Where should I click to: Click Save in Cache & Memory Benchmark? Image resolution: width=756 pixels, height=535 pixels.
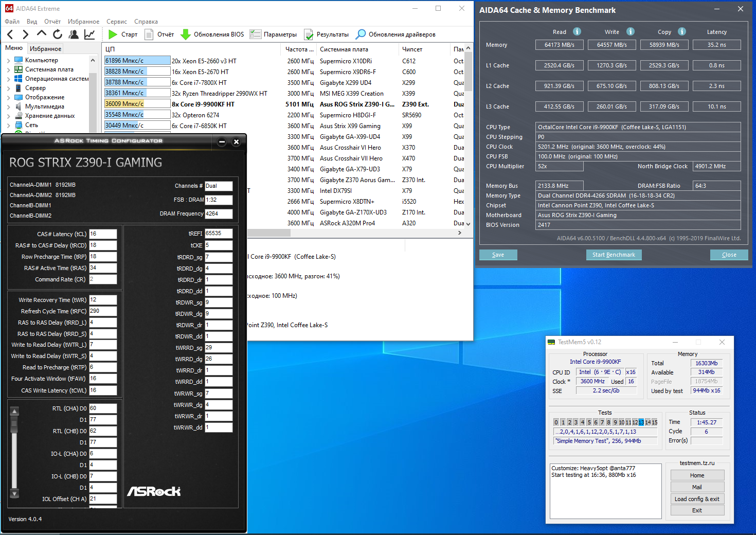pyautogui.click(x=498, y=255)
